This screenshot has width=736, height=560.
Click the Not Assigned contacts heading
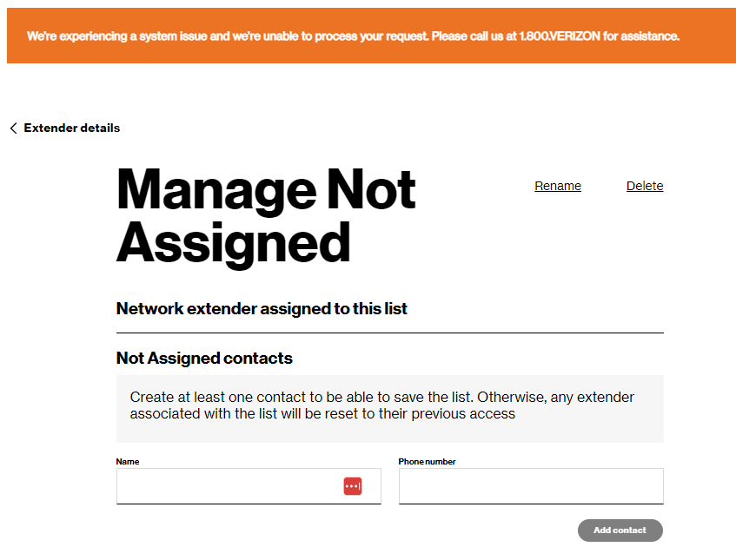204,359
